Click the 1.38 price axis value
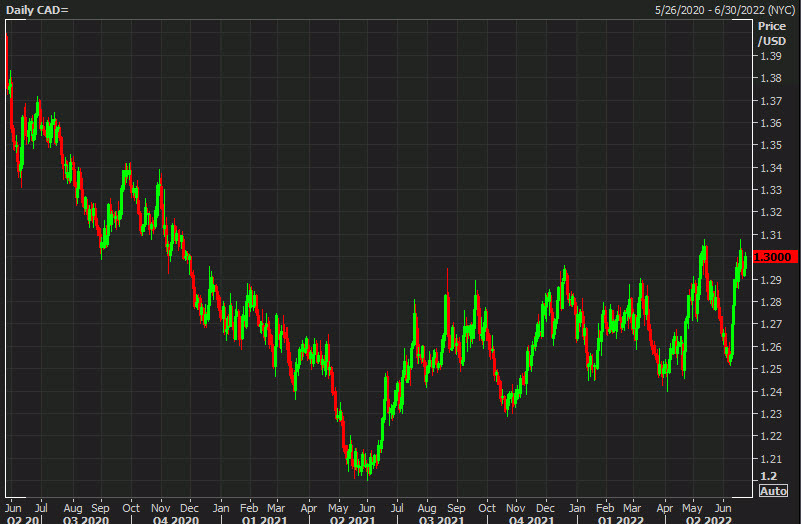The height and width of the screenshot is (524, 801). coord(770,78)
